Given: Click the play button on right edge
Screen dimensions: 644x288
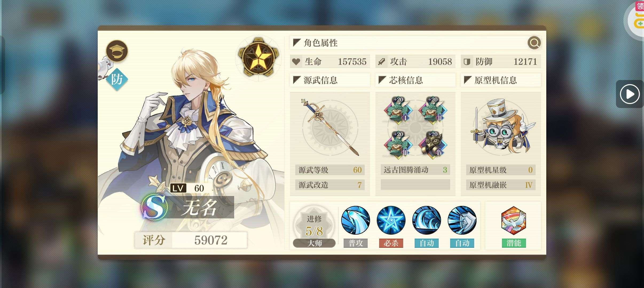Looking at the screenshot, I should click(x=630, y=94).
